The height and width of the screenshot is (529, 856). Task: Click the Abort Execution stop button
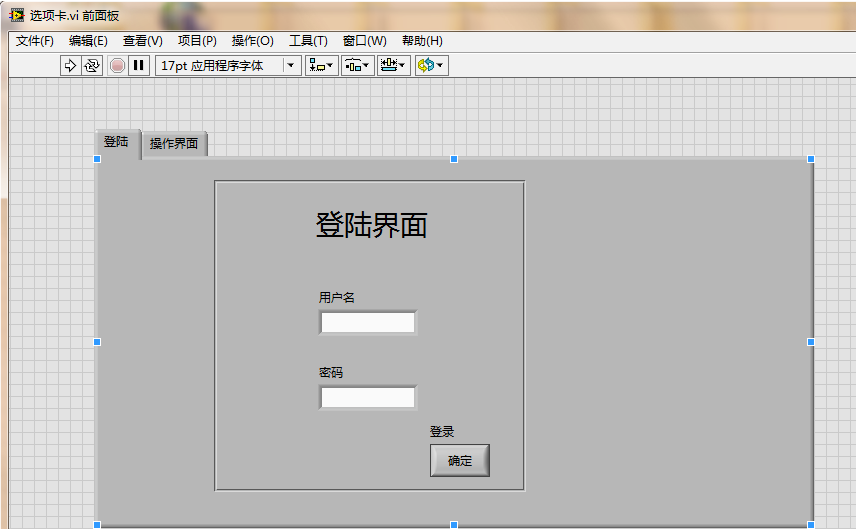[x=117, y=66]
